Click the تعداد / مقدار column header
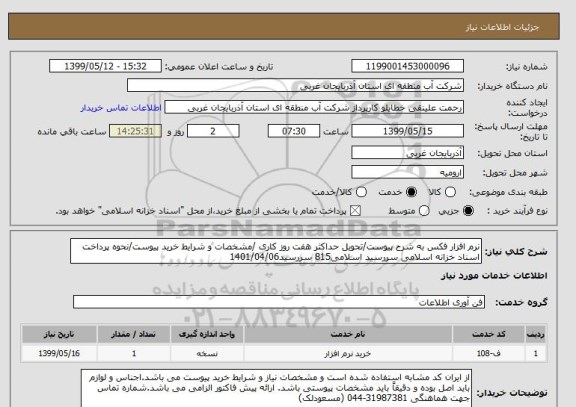The image size is (576, 407). point(134,334)
